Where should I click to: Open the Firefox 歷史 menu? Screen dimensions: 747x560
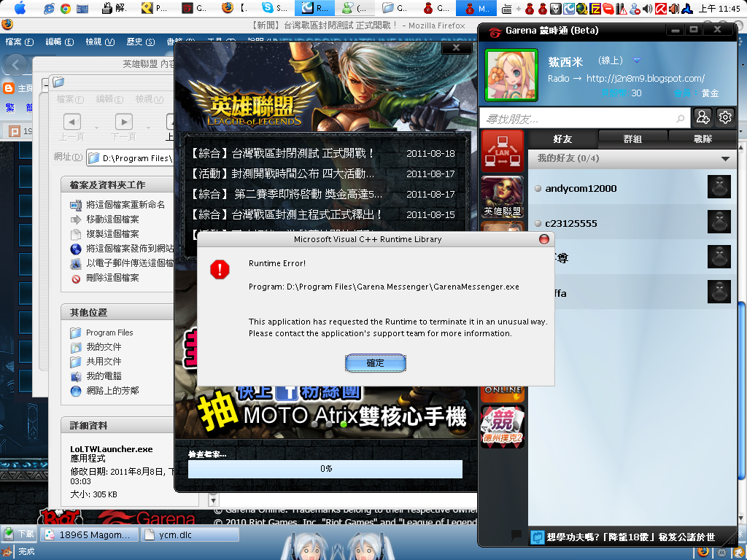pos(141,42)
